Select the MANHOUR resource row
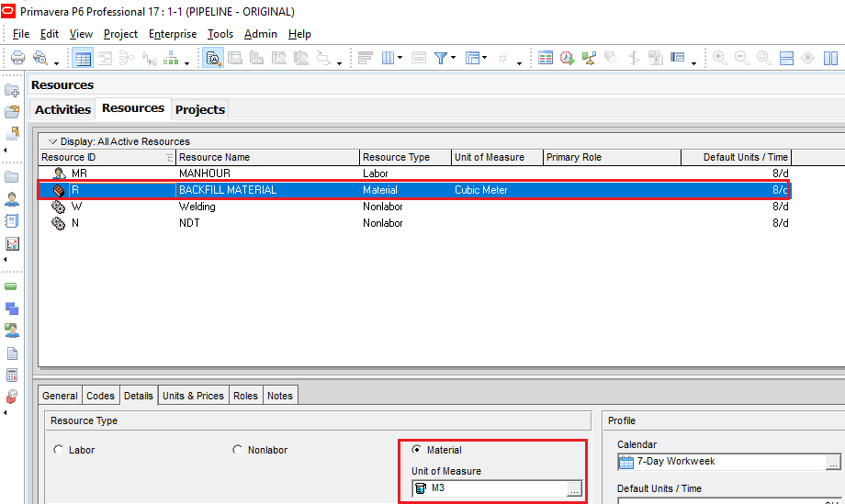Image resolution: width=845 pixels, height=504 pixels. (414, 174)
